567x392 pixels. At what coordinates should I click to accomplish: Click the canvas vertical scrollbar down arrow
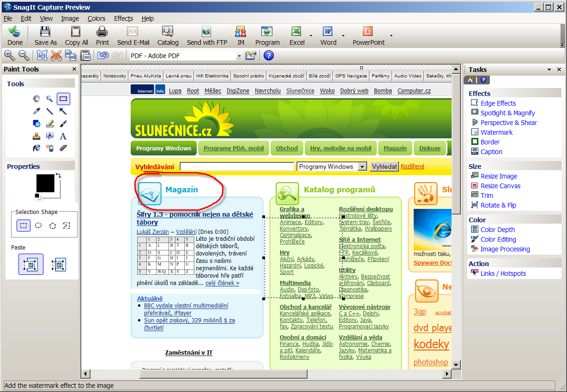pos(456,365)
